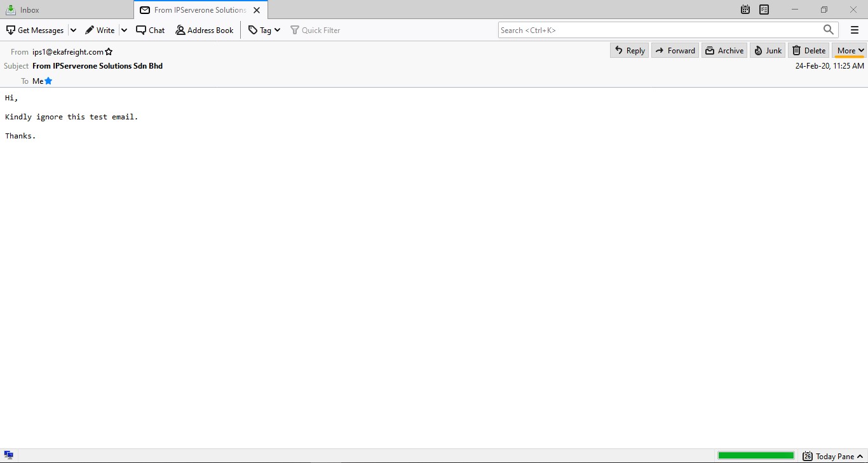The height and width of the screenshot is (463, 868).
Task: Delete the current message
Action: point(808,50)
